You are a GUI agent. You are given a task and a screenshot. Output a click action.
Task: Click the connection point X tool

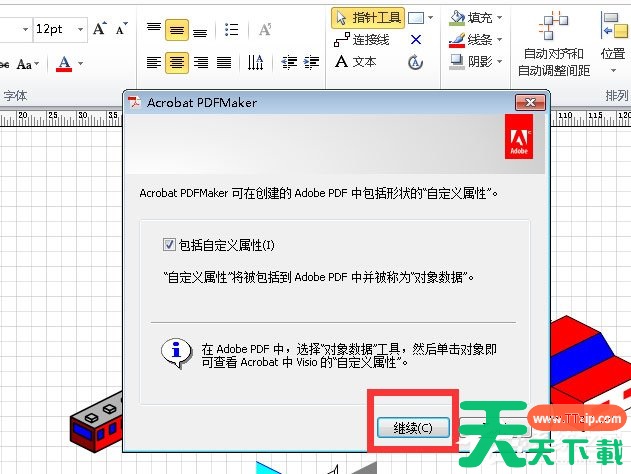click(416, 39)
